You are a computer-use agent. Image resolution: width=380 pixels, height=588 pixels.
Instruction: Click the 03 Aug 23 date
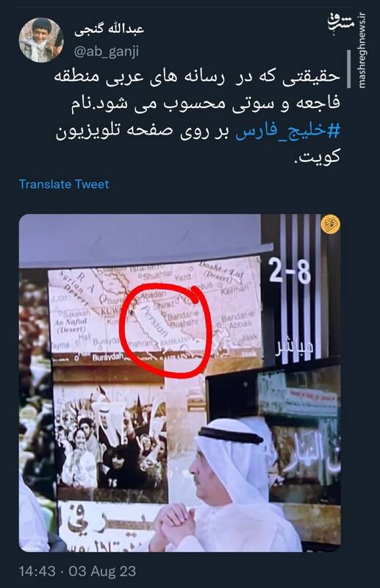pyautogui.click(x=102, y=571)
